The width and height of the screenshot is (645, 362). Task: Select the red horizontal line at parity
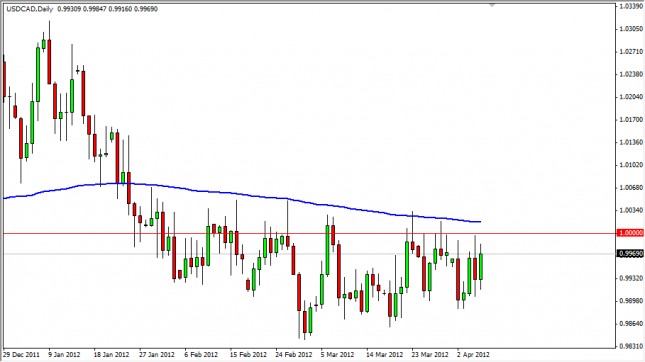(309, 233)
